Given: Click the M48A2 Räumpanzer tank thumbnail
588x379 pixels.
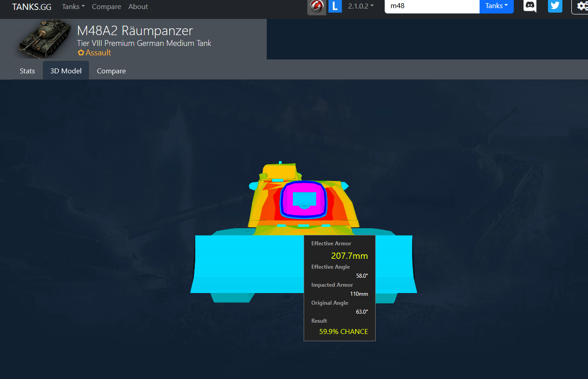Looking at the screenshot, I should point(45,39).
